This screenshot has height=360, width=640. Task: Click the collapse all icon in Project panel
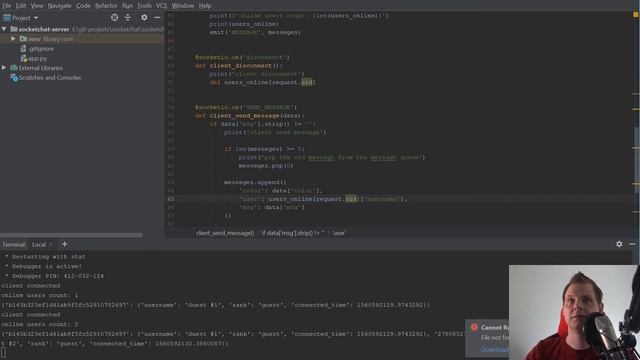point(128,18)
